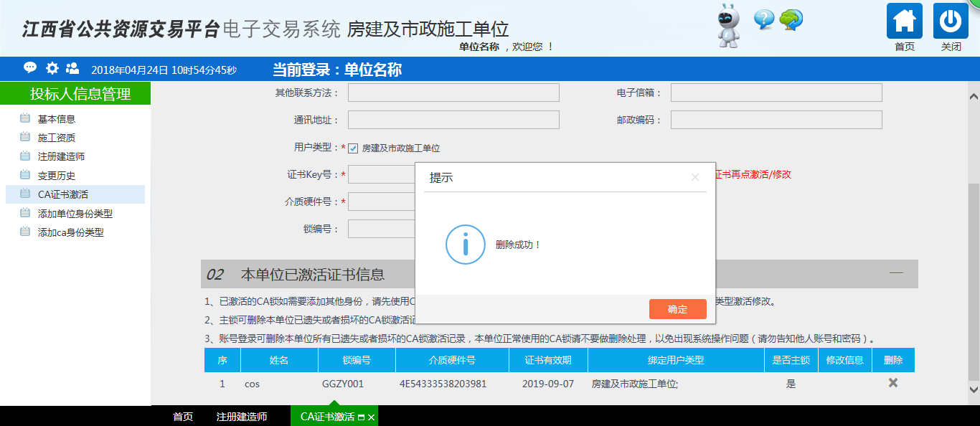The width and height of the screenshot is (980, 426).
Task: Collapse section 02 本单位已激活证书信息
Action: [x=896, y=273]
